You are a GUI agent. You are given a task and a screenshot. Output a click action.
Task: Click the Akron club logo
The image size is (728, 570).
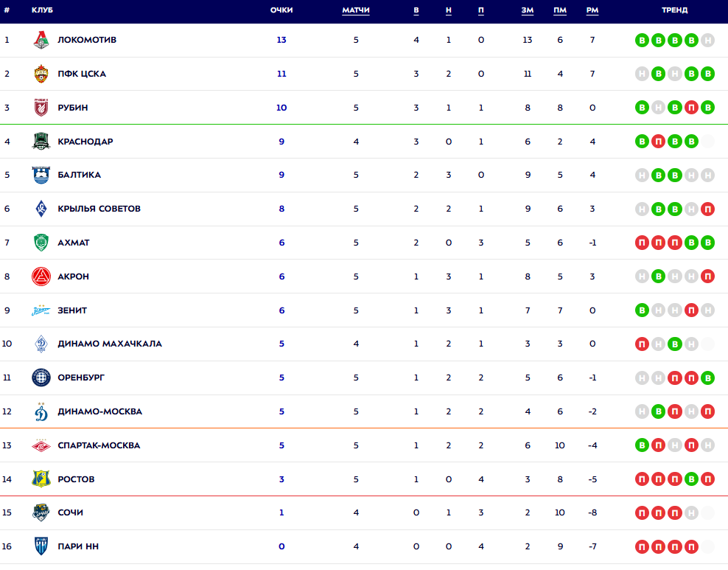(x=41, y=277)
